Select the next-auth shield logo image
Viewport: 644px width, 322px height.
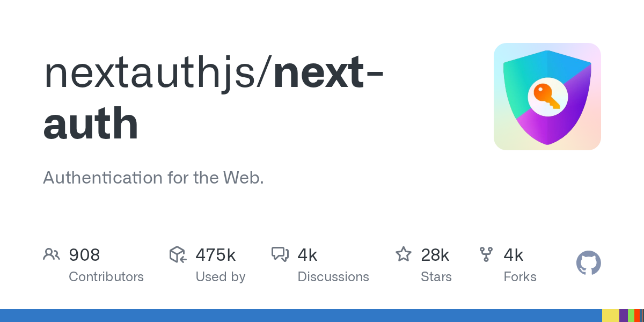coord(547,97)
